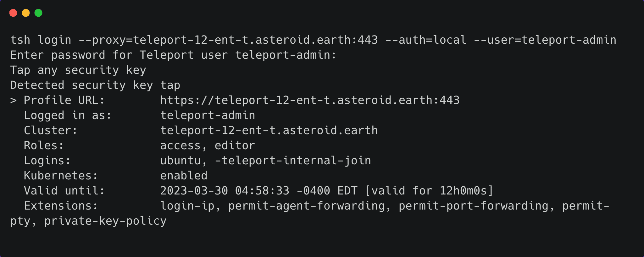Select the 'Logged in as' value teleport-admin
The width and height of the screenshot is (644, 257).
point(208,115)
